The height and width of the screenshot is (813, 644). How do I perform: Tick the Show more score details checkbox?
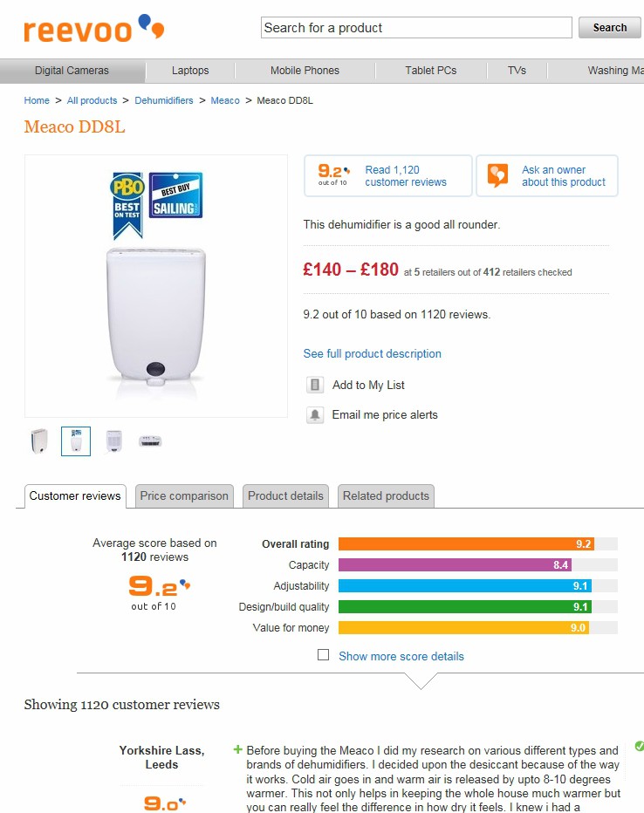[x=323, y=655]
